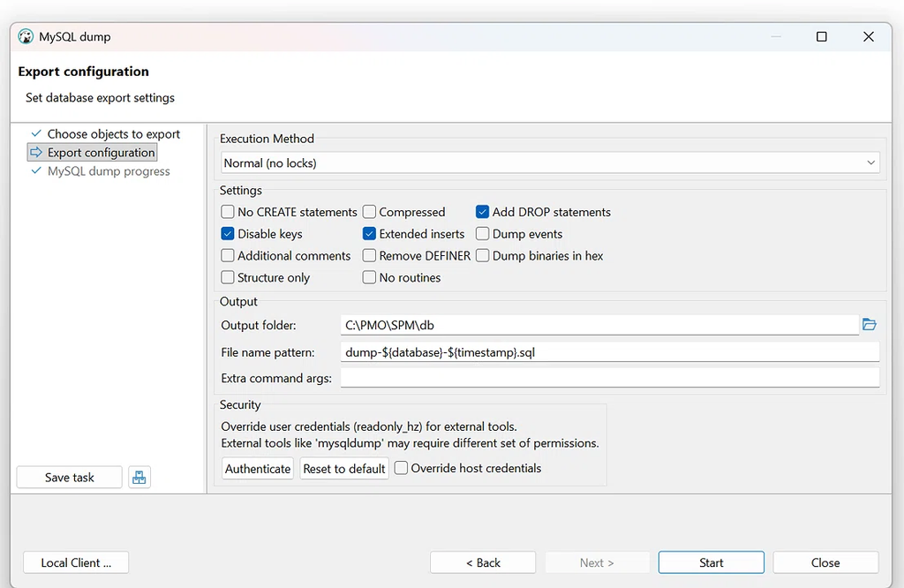Check Dump binaries in hex
The height and width of the screenshot is (588, 904).
point(483,255)
